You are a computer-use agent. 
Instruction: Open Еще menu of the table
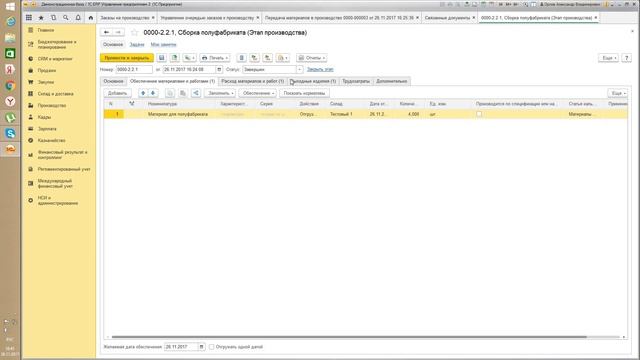[618, 93]
